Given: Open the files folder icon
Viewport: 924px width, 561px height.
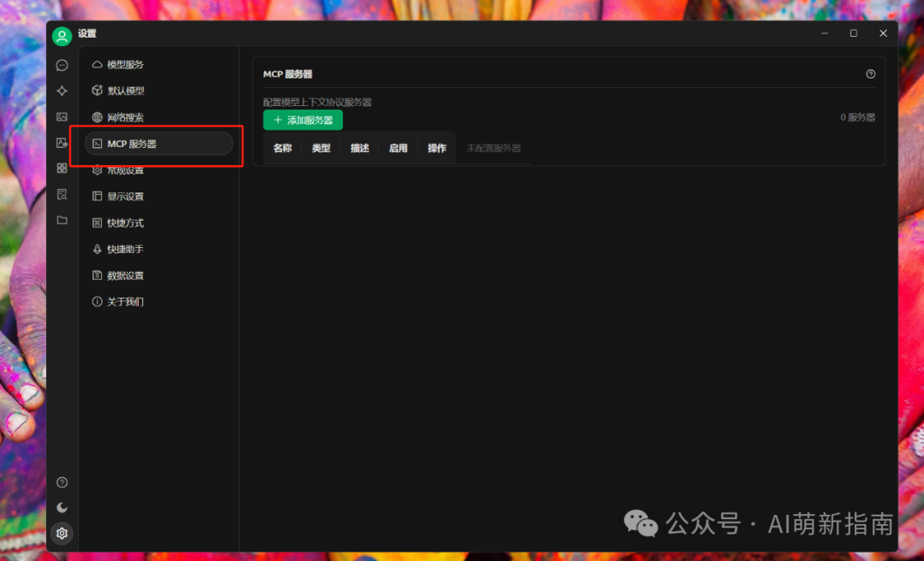Looking at the screenshot, I should (x=61, y=220).
